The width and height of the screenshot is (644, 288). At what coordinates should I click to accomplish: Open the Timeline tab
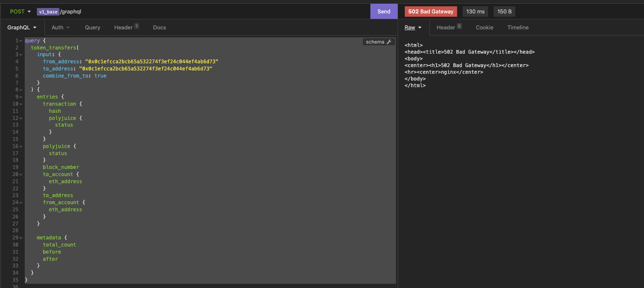518,27
